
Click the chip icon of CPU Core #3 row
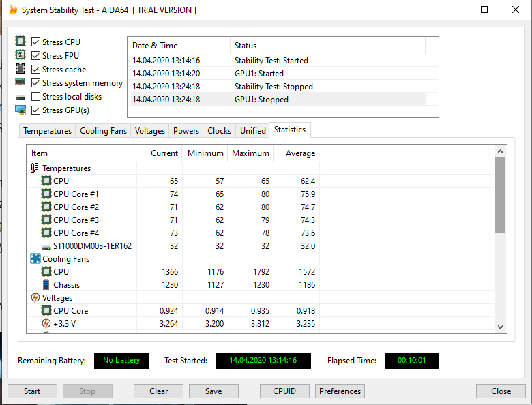click(46, 220)
